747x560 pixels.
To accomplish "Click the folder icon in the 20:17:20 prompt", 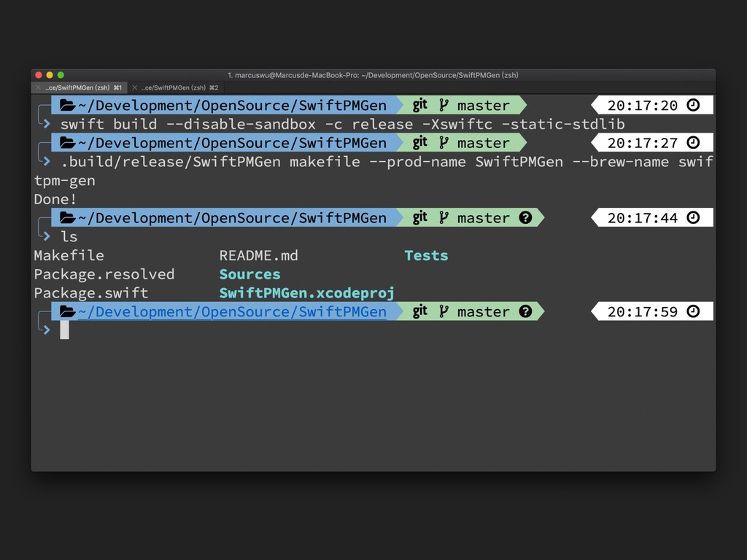I will [x=68, y=105].
